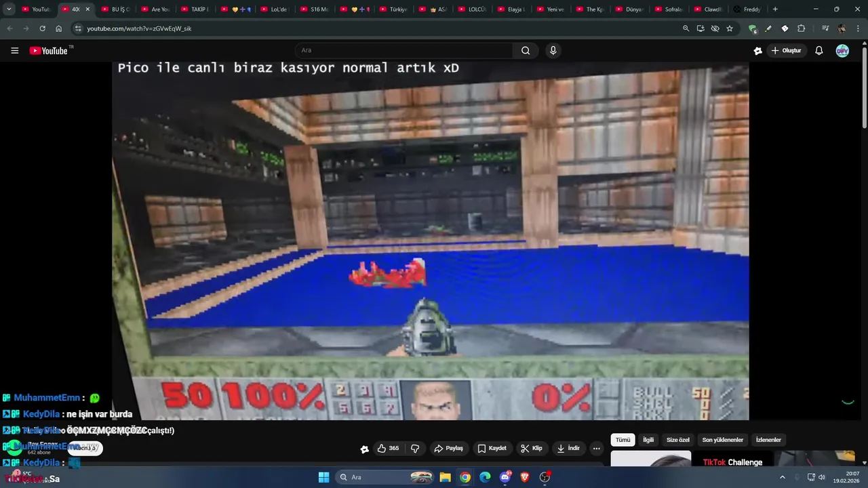Click the Windows taskbar search box
This screenshot has width=868, height=488.
click(x=385, y=477)
